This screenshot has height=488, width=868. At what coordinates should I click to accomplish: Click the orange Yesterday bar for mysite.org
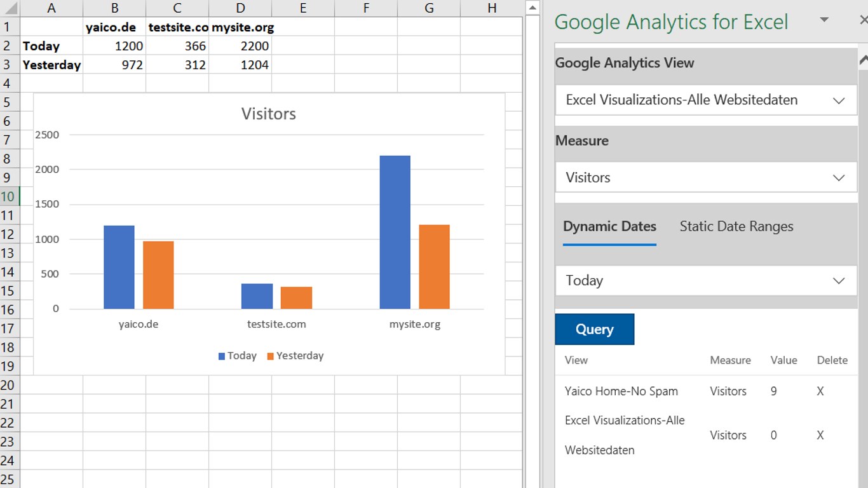pos(435,267)
